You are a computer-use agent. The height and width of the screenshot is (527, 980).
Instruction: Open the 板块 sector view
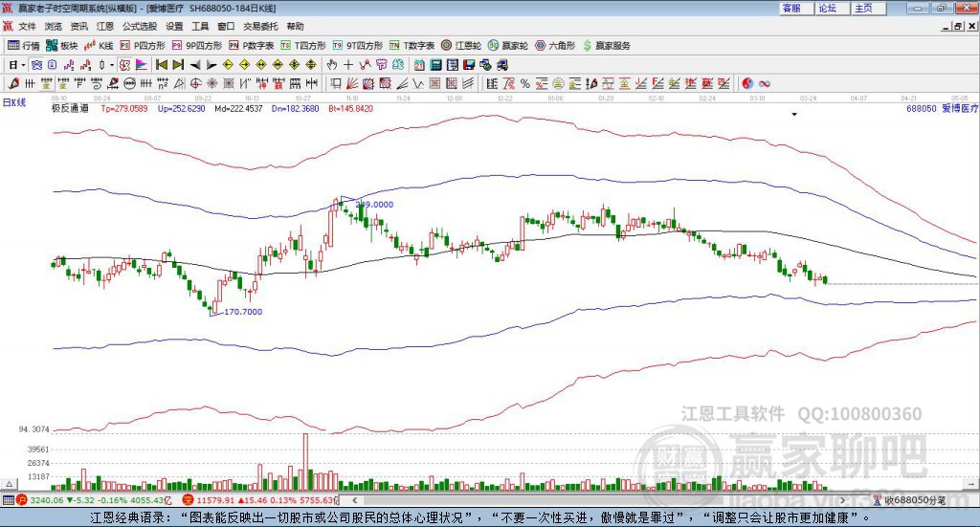coord(61,46)
